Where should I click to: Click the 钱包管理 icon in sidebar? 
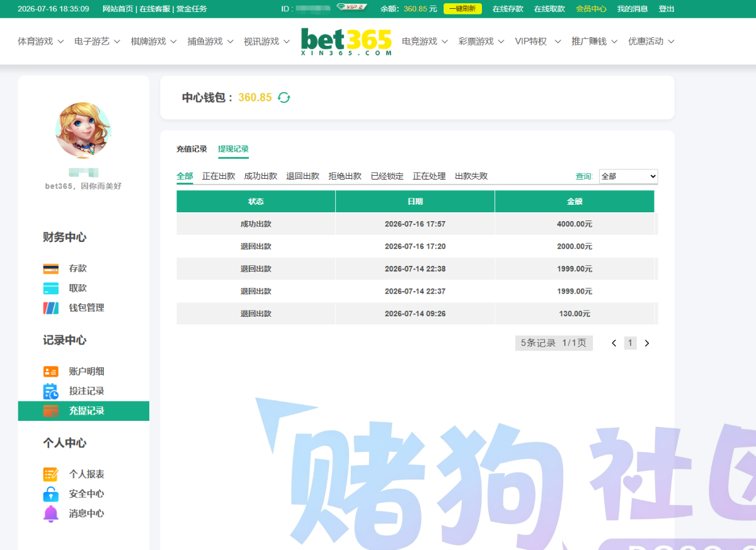51,308
